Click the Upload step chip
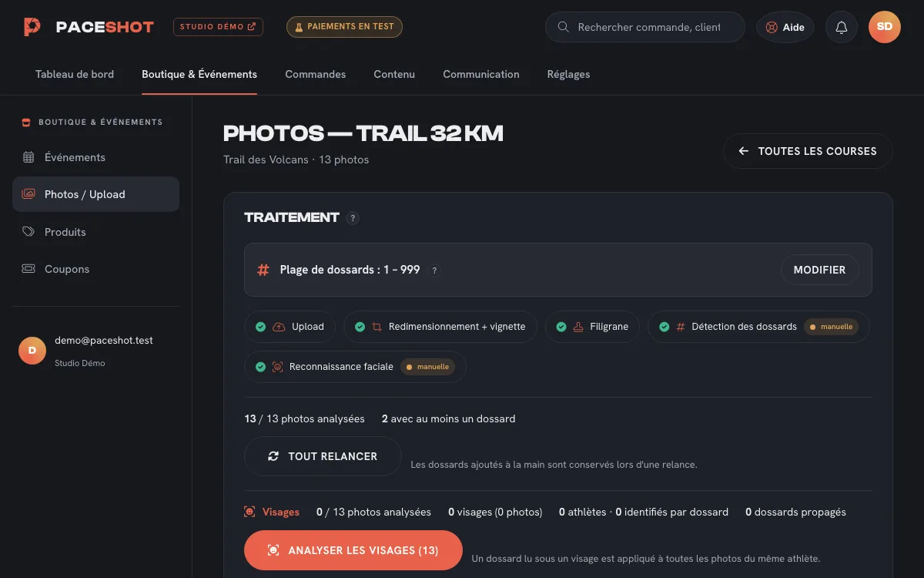 (x=290, y=327)
